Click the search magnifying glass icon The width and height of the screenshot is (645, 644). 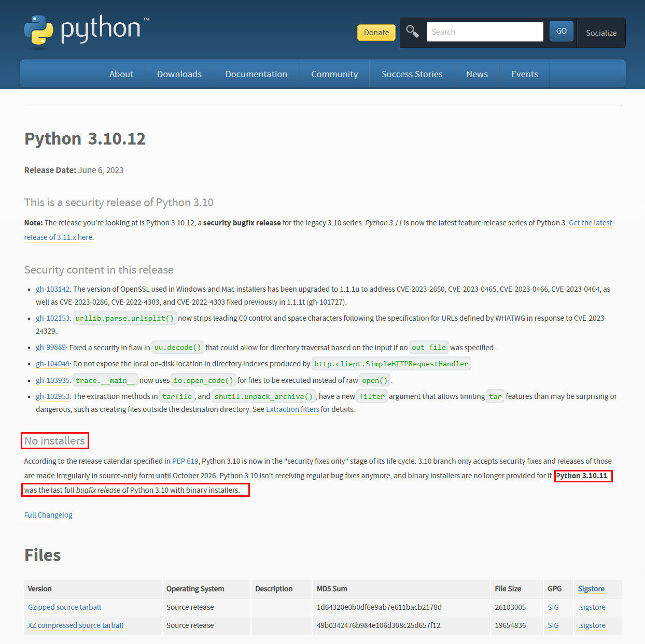[412, 31]
